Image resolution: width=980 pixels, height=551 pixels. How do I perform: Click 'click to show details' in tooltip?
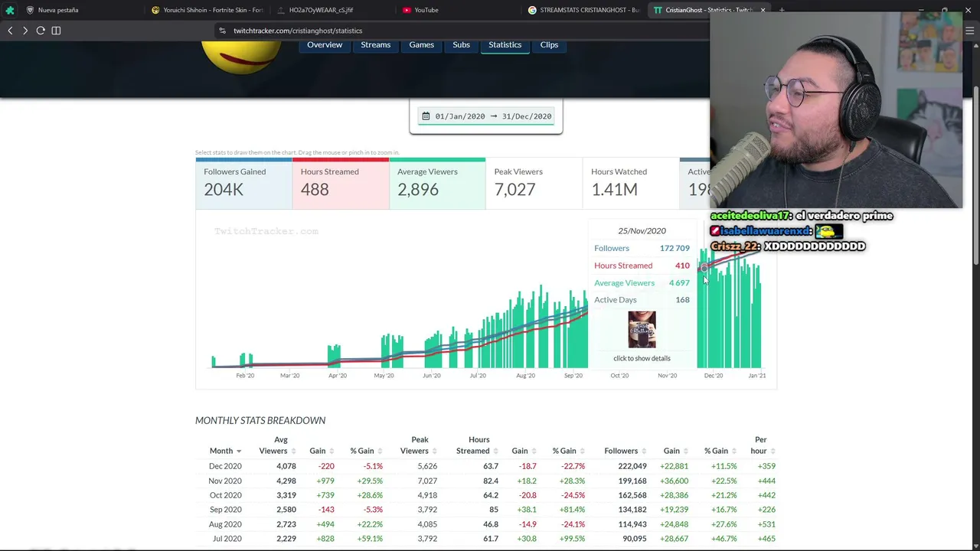coord(642,358)
